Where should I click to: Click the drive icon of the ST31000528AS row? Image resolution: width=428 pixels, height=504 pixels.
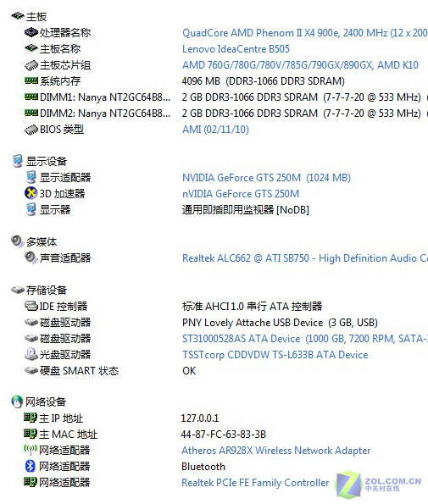tap(31, 338)
